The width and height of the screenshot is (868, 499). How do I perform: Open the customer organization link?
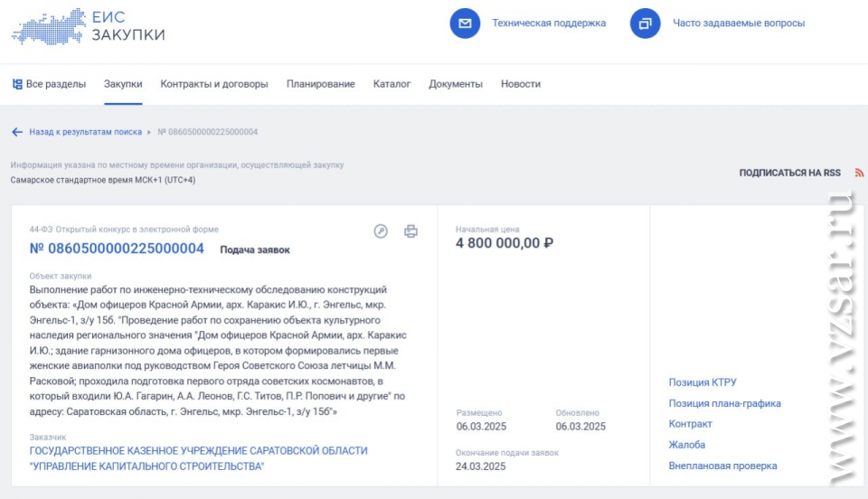pos(198,458)
